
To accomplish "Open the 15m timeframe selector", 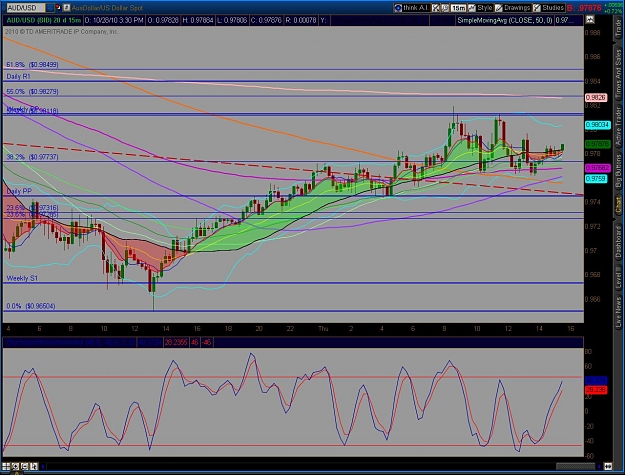I will (458, 8).
